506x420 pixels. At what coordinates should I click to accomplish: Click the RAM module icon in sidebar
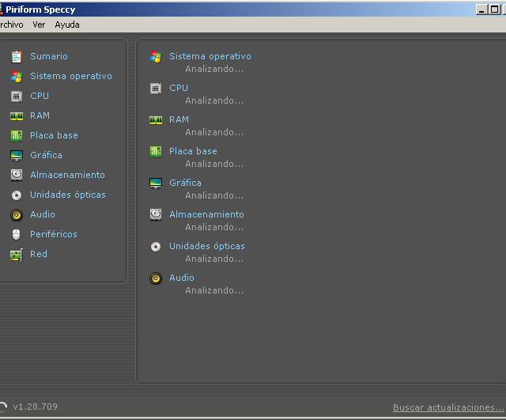pyautogui.click(x=17, y=116)
